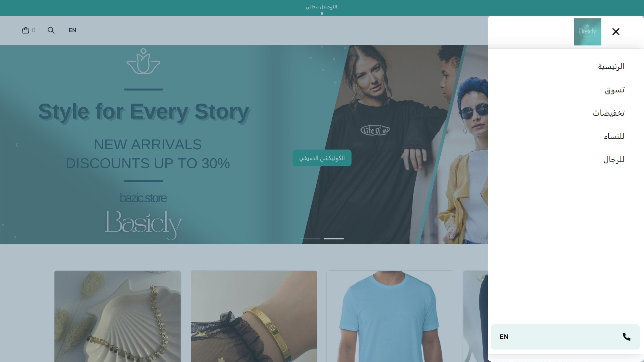Switch language with header EN toggle
This screenshot has width=644, height=362.
click(x=72, y=30)
